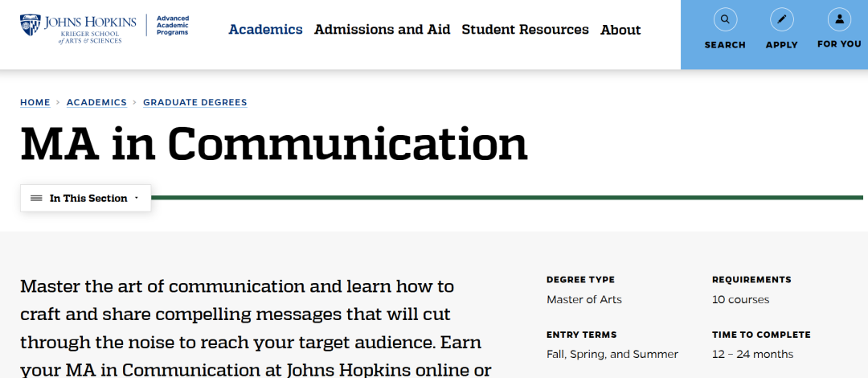868x378 pixels.
Task: Click the DEGREE TYPE label
Action: coord(580,280)
